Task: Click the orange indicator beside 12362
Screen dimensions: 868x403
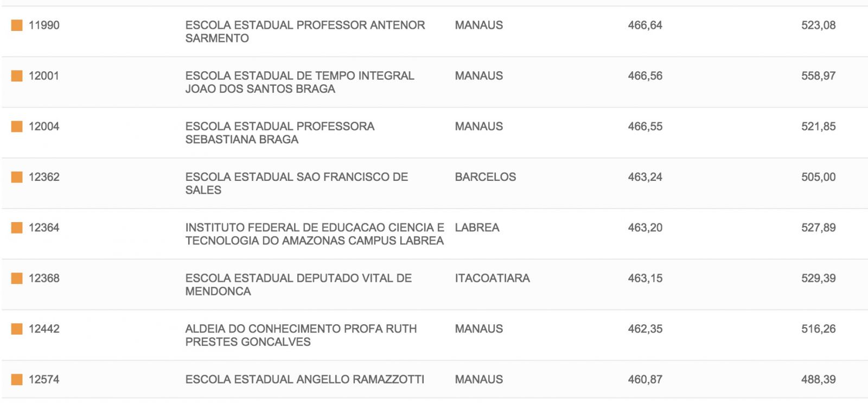Action: tap(17, 177)
